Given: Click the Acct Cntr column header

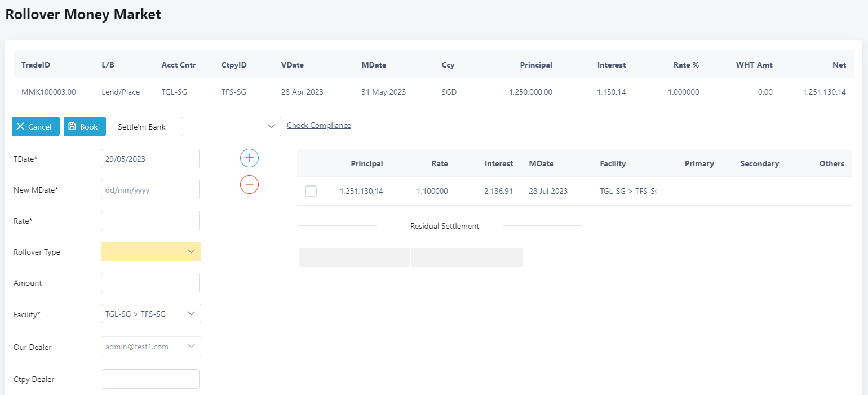Looking at the screenshot, I should tap(179, 65).
